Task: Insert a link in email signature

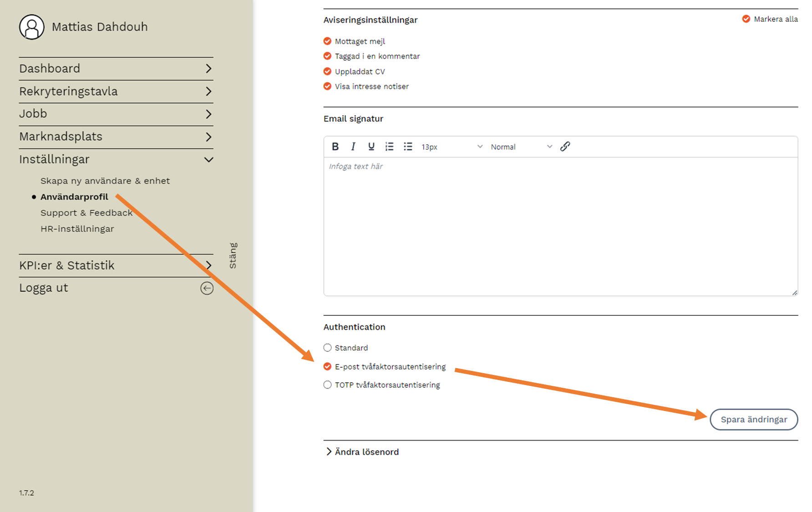Action: click(x=565, y=147)
